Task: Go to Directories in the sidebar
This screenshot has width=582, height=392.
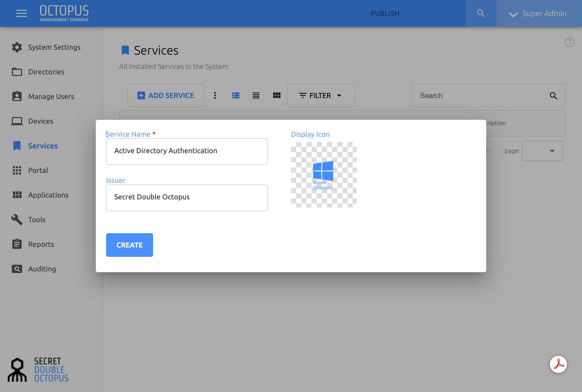Action: pyautogui.click(x=38, y=72)
